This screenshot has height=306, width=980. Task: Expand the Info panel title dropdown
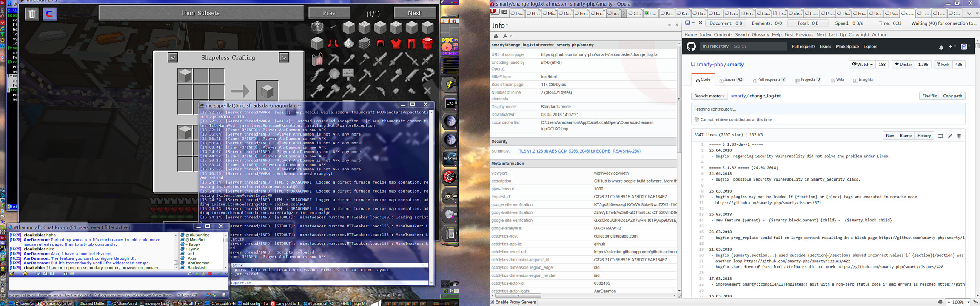[x=500, y=25]
